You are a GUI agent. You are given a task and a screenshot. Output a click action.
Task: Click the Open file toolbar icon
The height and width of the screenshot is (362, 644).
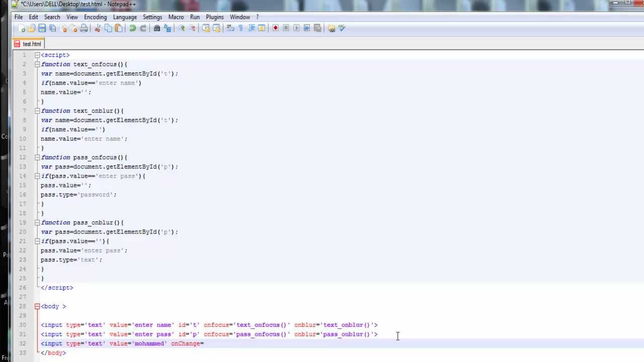point(32,28)
